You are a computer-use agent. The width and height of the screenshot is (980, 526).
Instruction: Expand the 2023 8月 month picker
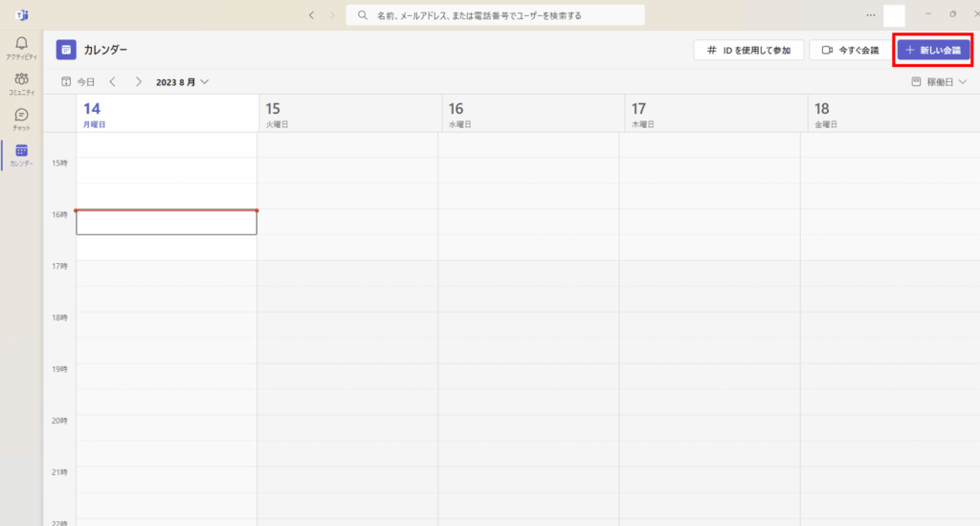182,82
